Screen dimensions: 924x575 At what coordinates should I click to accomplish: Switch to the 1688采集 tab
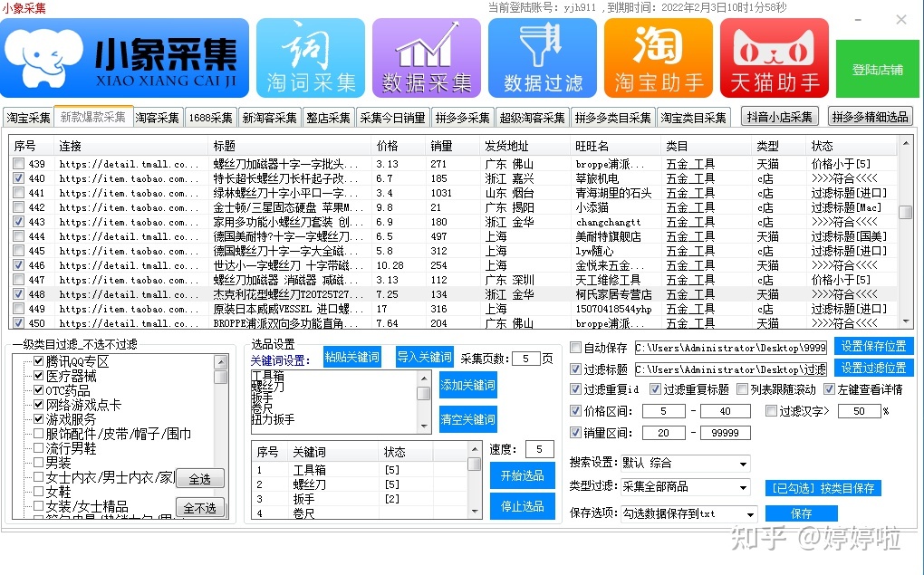210,117
